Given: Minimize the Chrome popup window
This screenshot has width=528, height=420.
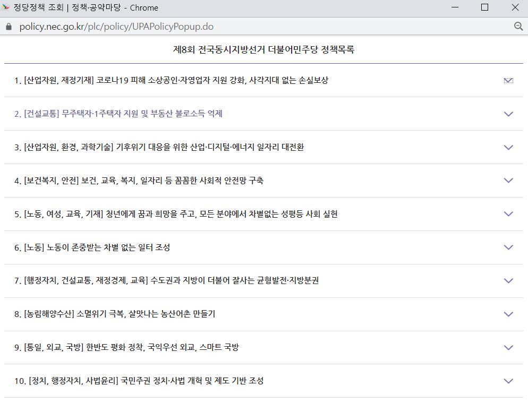Looking at the screenshot, I should click(x=455, y=7).
